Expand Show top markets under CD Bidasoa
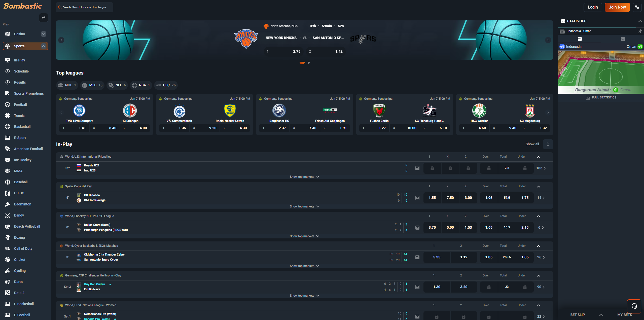 click(x=304, y=206)
